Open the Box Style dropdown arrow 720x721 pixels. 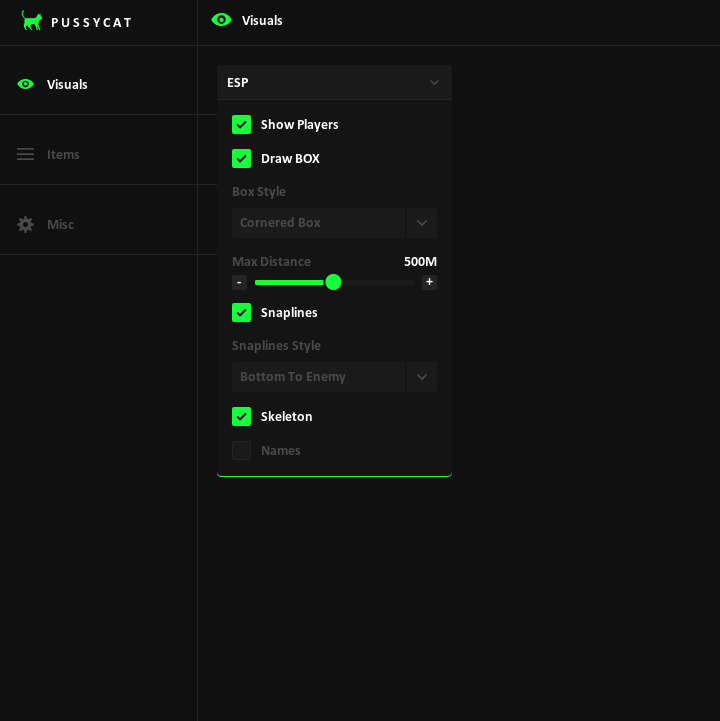(422, 223)
